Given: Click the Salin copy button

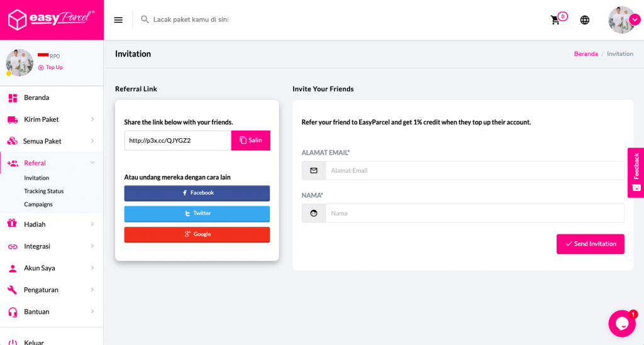Looking at the screenshot, I should pos(251,140).
